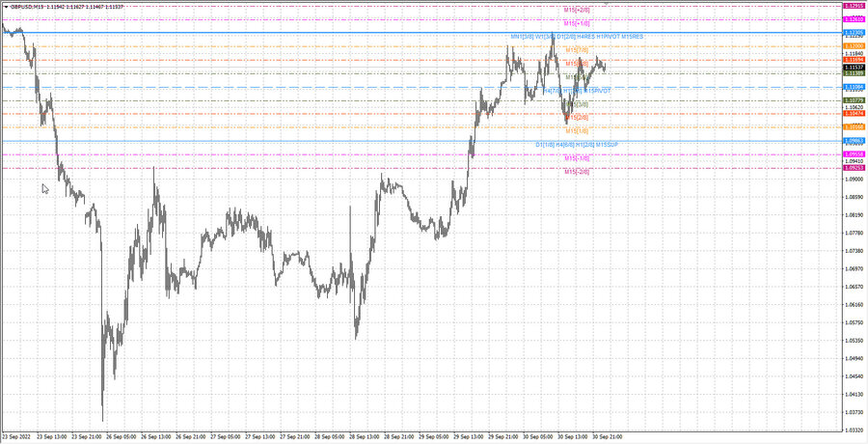Click the 29 Sep 13:00 time label
The height and width of the screenshot is (444, 868).
[x=469, y=437]
